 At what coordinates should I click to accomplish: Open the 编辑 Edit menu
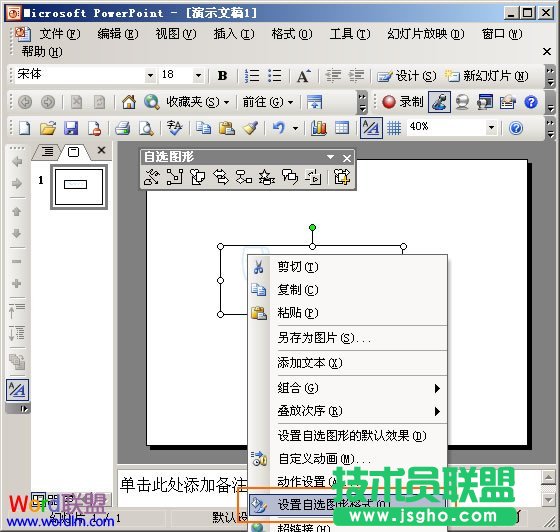[118, 34]
